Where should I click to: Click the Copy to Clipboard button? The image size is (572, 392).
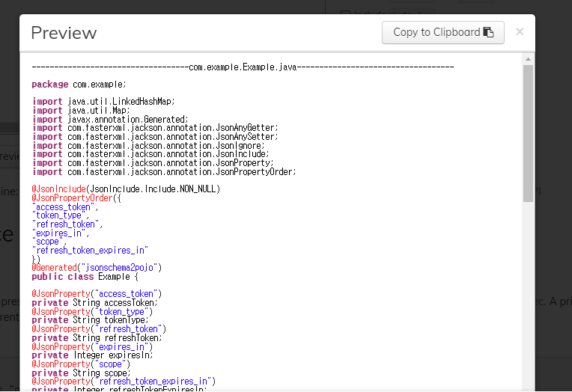coord(443,32)
